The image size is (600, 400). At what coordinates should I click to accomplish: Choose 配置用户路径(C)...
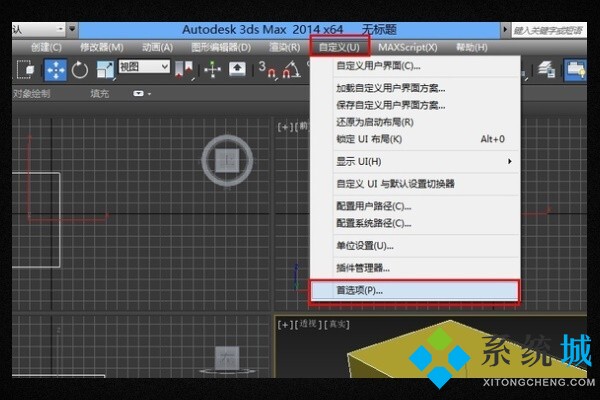point(415,206)
